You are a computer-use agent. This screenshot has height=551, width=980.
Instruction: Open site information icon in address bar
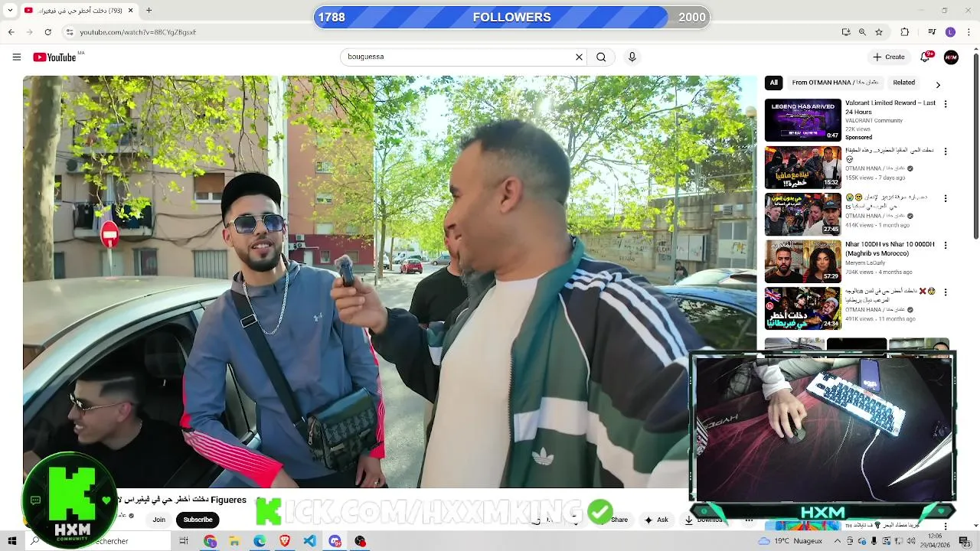tap(70, 32)
